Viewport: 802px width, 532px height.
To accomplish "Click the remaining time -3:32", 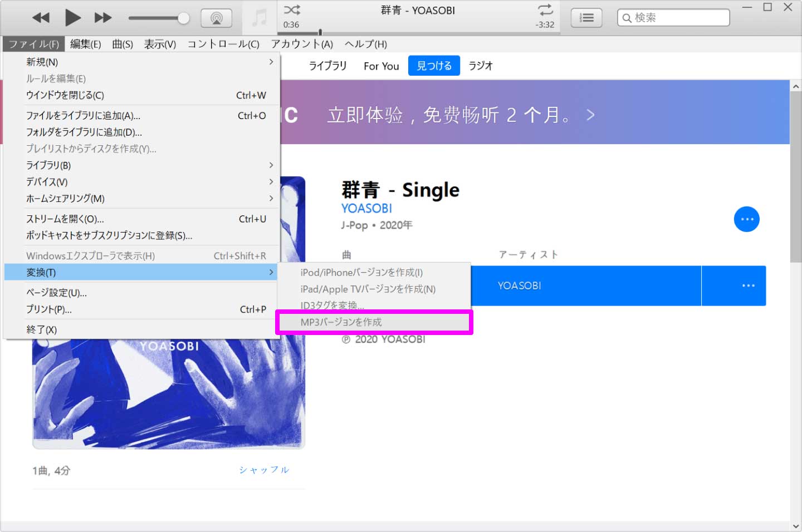I will [x=545, y=25].
